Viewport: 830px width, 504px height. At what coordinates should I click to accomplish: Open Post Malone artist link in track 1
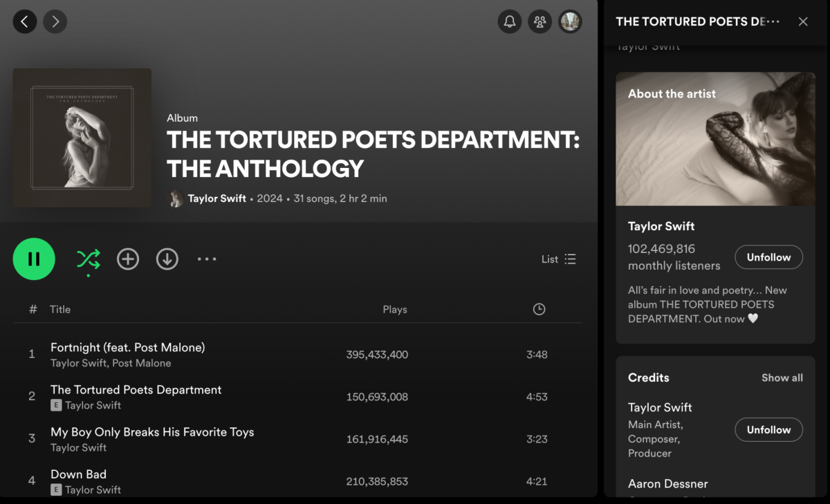142,363
